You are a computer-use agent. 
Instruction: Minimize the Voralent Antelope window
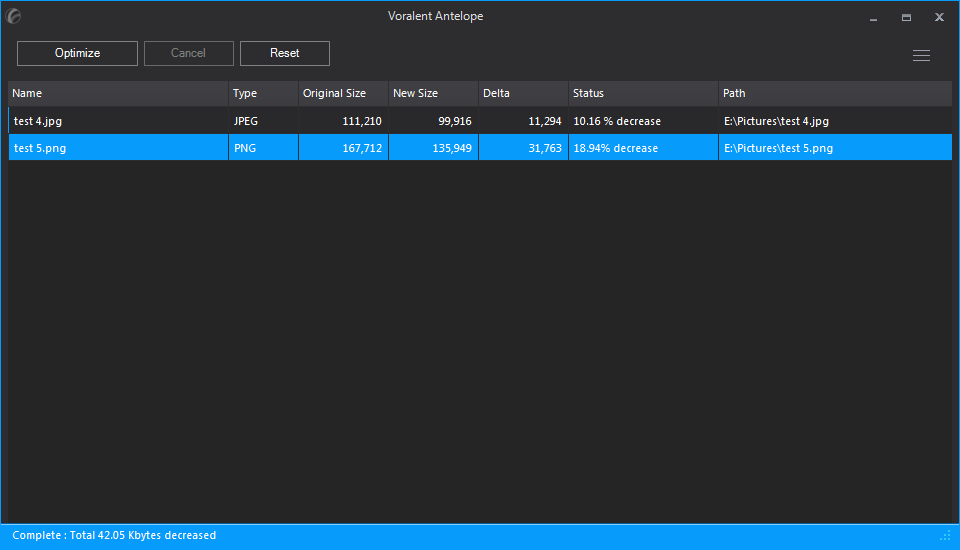coord(873,18)
